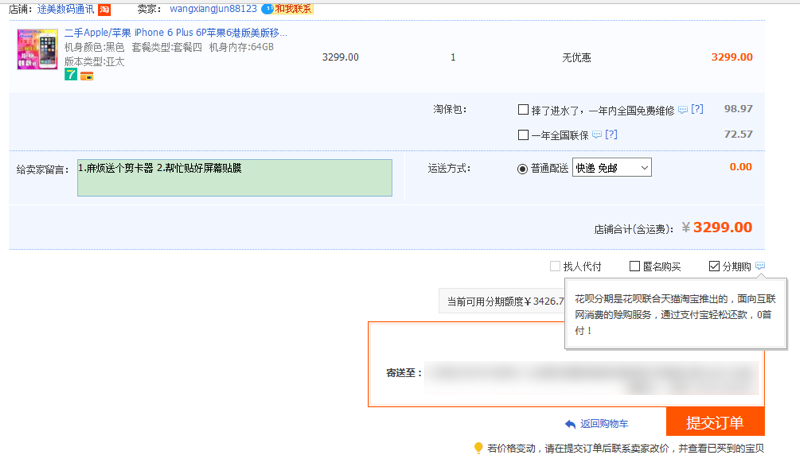The image size is (800, 463).
Task: Open the 途美数码通讯 shop link
Action: pos(65,9)
